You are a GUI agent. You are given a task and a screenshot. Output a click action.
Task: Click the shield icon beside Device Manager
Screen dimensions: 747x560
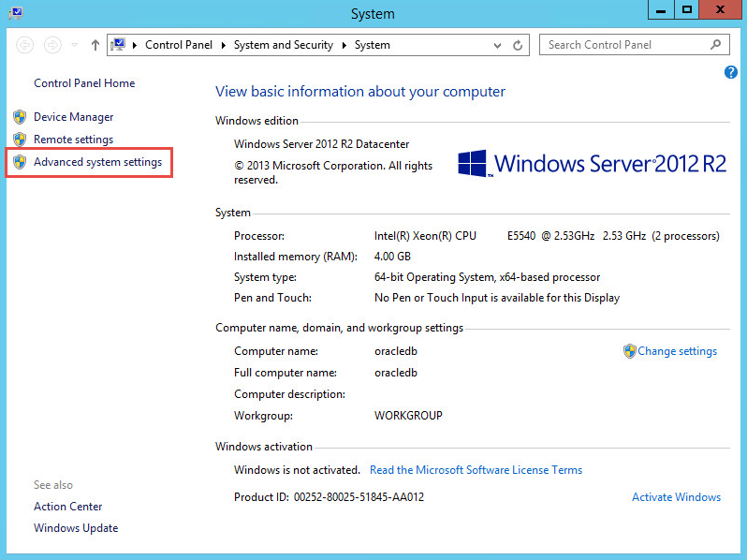(20, 117)
